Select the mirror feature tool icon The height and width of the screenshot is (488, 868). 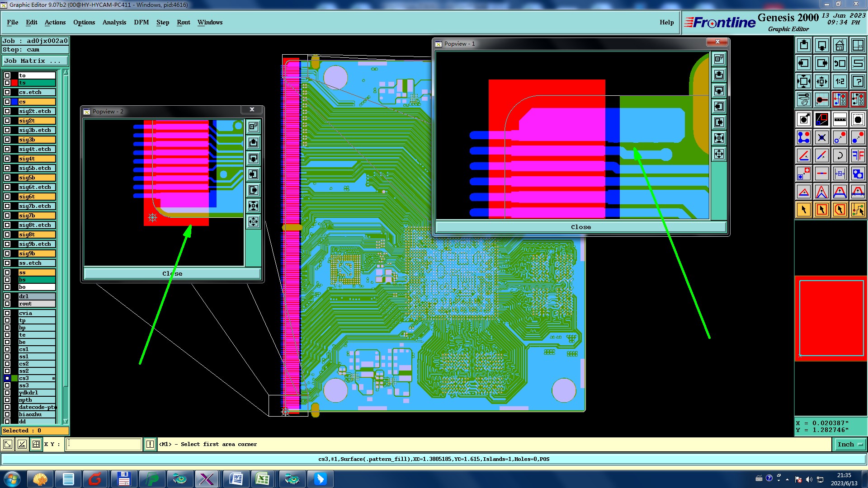coord(858,155)
